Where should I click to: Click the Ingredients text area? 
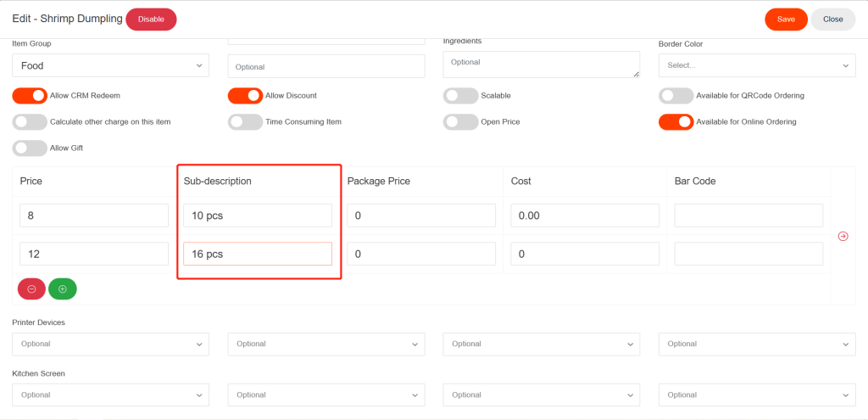(541, 64)
